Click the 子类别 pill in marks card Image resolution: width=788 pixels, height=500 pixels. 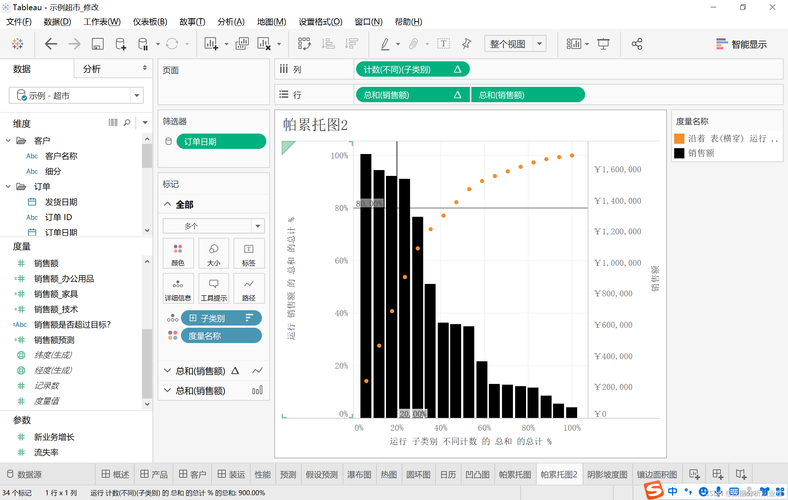(x=221, y=318)
